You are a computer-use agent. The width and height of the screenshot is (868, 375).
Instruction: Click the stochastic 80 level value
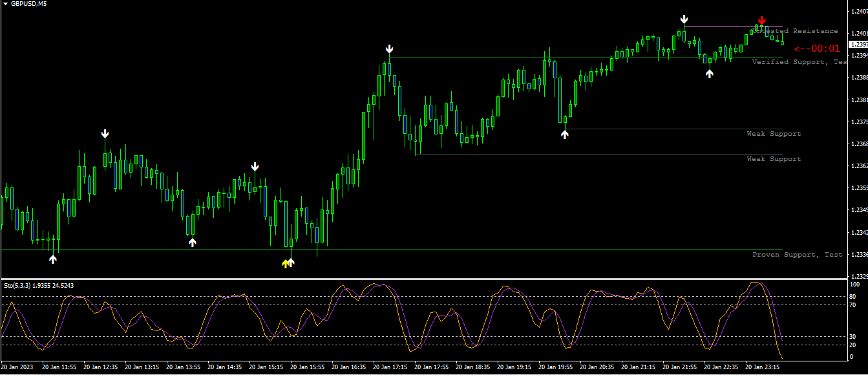[x=853, y=297]
